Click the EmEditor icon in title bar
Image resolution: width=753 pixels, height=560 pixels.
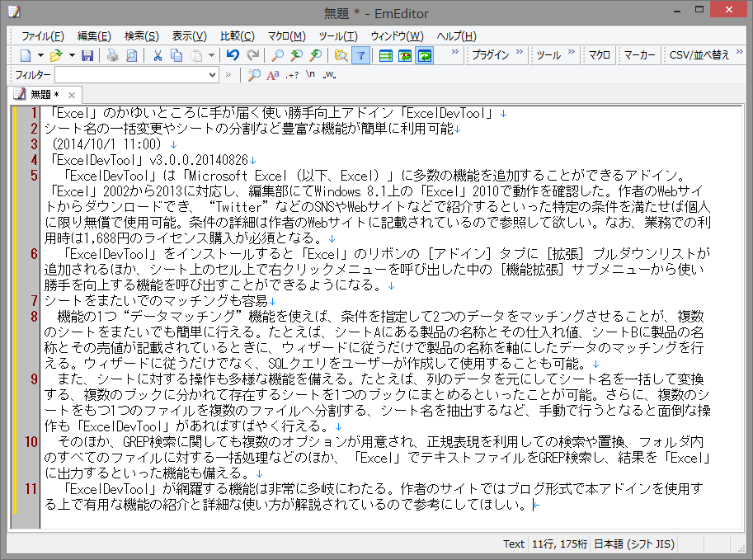point(14,12)
